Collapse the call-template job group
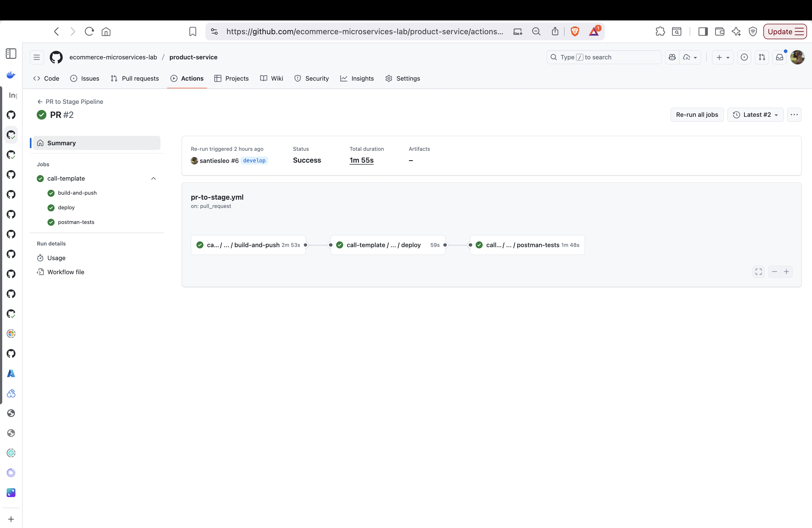The image size is (812, 528). click(x=154, y=178)
